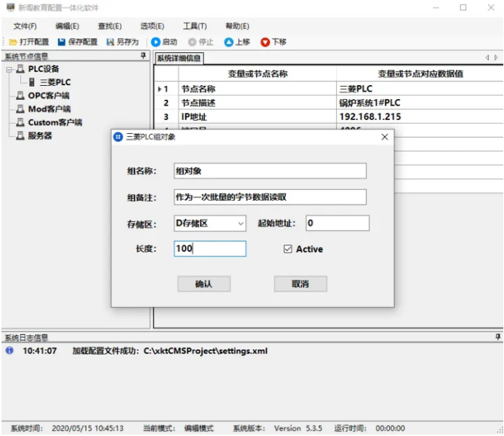The height and width of the screenshot is (436, 504).
Task: Click the 保存配置 floppy disk icon
Action: click(x=61, y=42)
